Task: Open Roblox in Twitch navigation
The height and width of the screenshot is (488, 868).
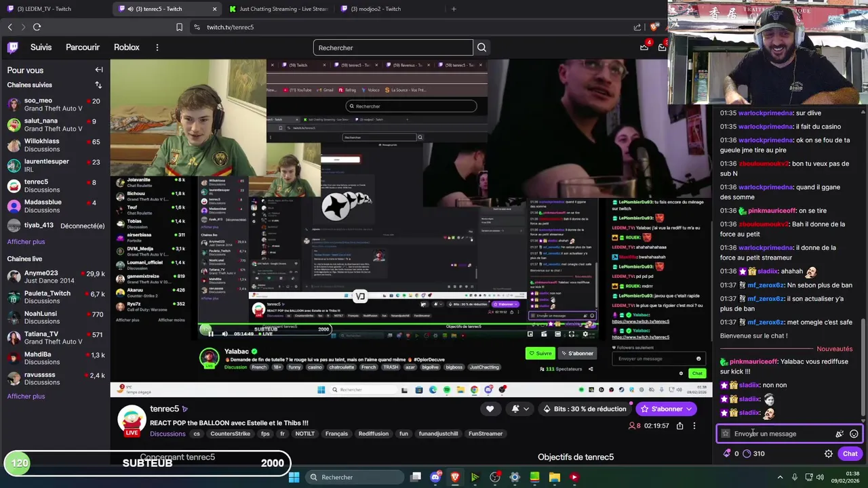Action: tap(127, 47)
